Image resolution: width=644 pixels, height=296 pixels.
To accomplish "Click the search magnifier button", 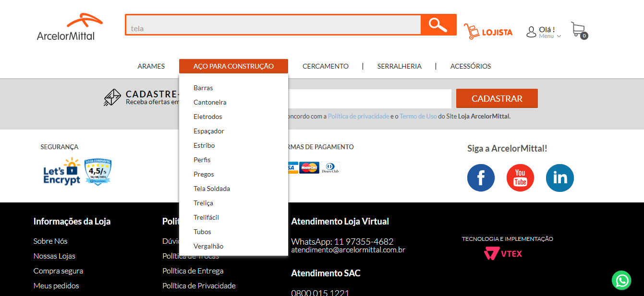I will (438, 24).
